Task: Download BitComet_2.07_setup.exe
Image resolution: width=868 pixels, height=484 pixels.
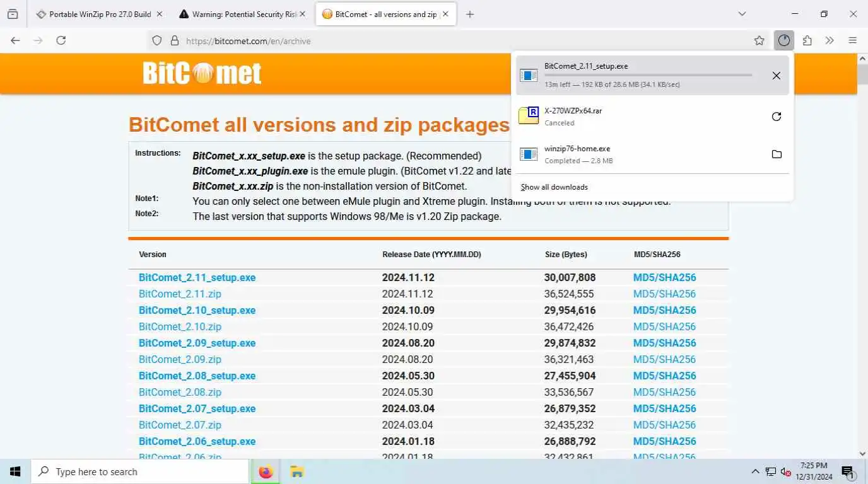Action: [x=197, y=408]
